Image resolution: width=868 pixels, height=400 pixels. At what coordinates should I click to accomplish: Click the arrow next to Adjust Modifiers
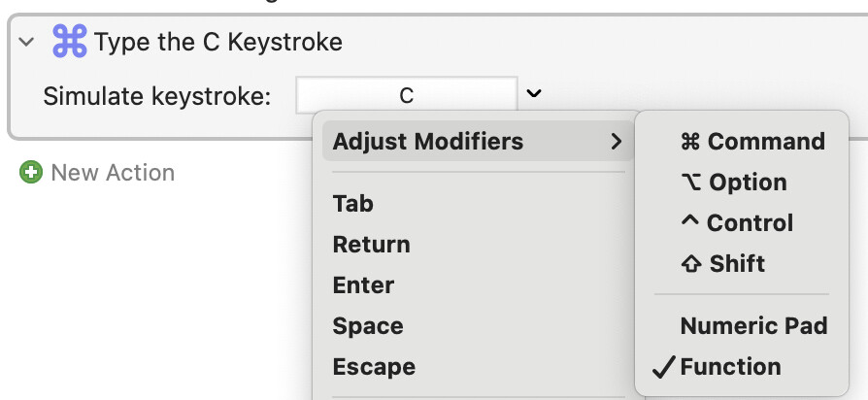[616, 142]
